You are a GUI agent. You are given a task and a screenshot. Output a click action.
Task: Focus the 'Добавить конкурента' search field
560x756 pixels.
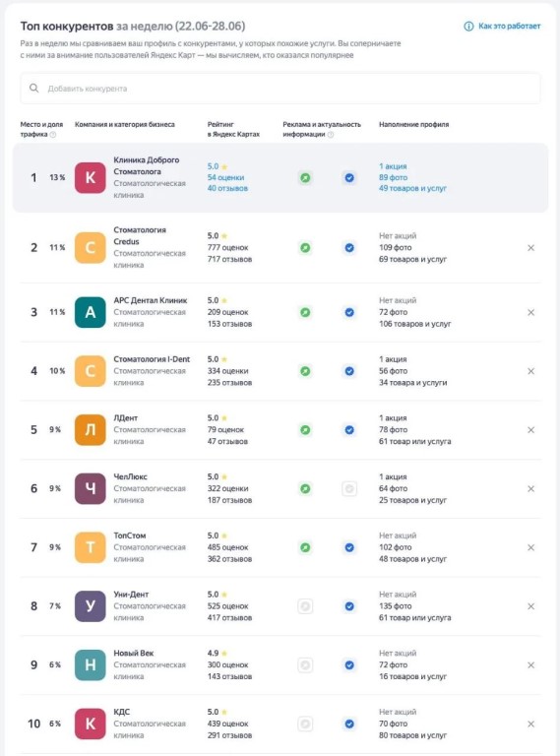(x=280, y=89)
